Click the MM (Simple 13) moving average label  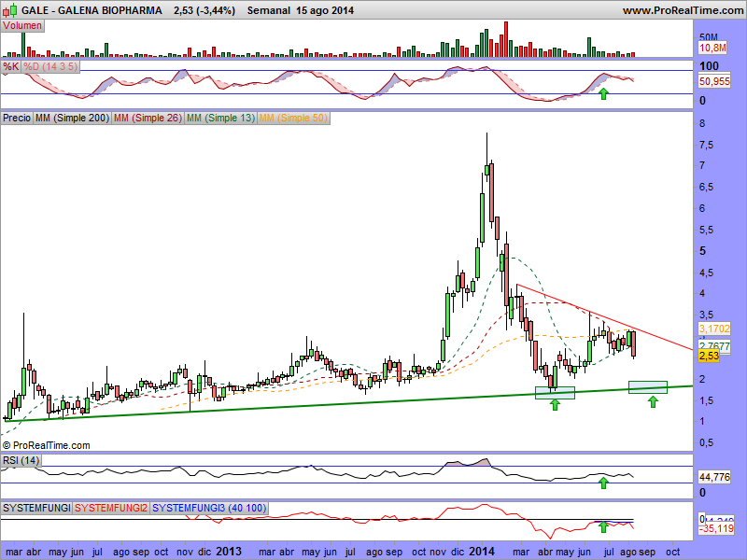220,118
